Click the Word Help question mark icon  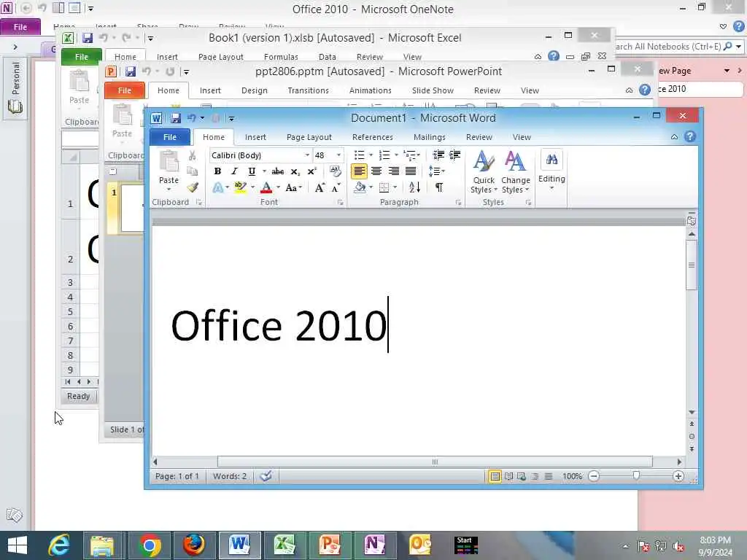(690, 136)
